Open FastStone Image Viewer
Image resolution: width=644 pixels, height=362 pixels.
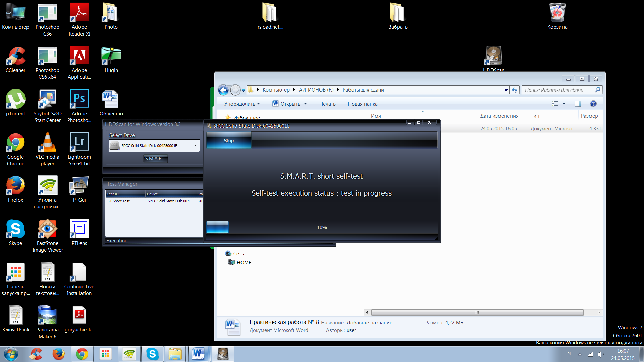tap(47, 236)
